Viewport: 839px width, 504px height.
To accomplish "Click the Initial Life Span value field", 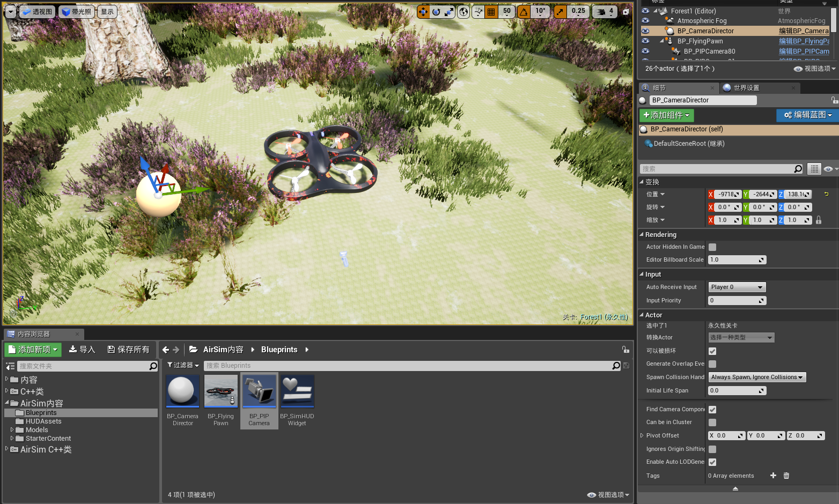I will (737, 391).
